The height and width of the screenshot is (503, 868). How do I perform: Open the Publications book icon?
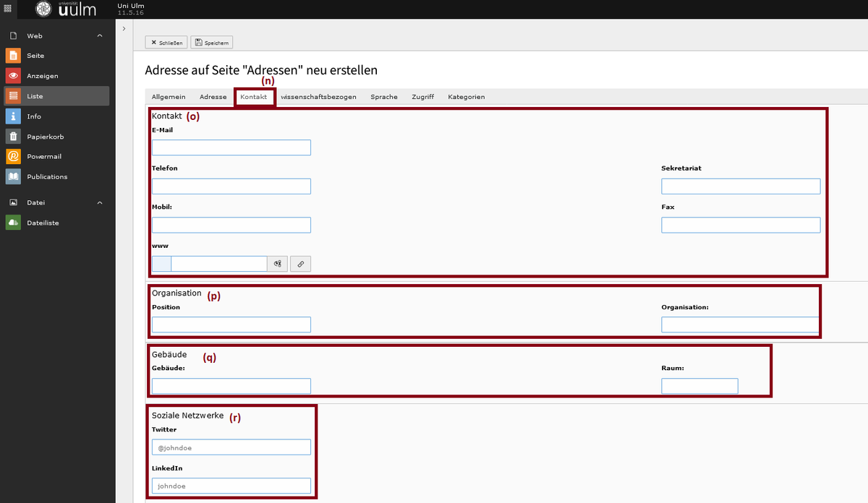(x=13, y=177)
